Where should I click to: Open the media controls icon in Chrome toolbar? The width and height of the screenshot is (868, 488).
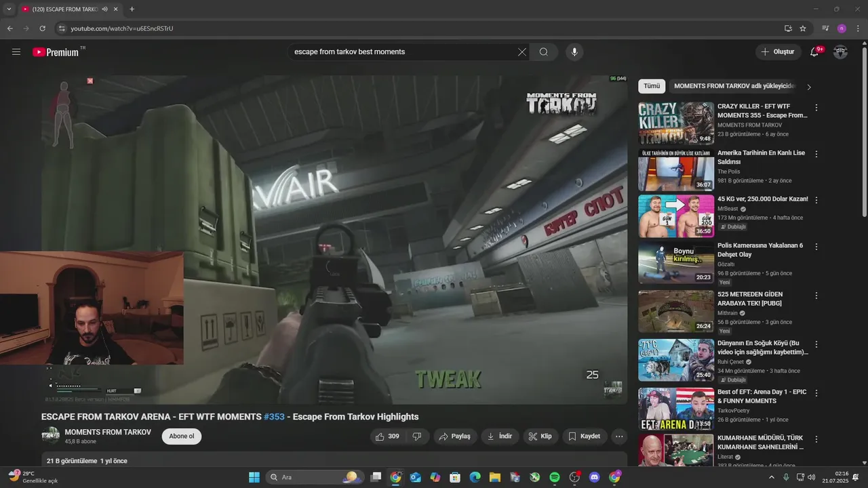pyautogui.click(x=825, y=28)
